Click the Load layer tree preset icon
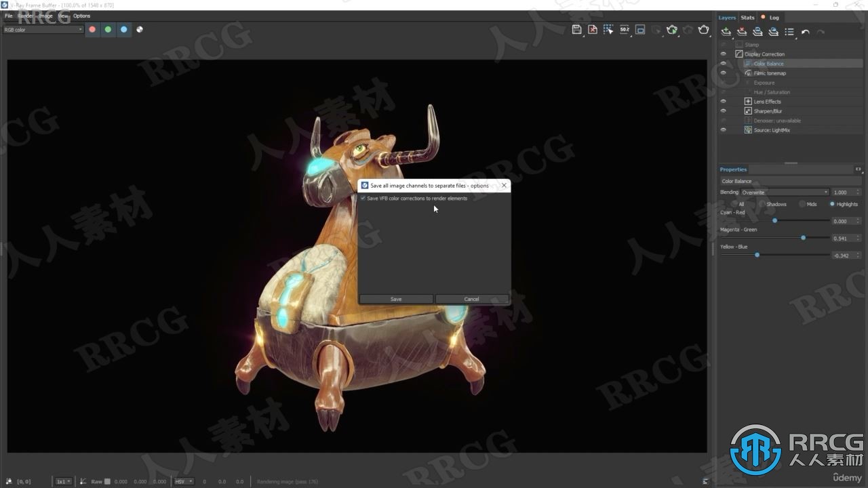The image size is (868, 488). 773,32
